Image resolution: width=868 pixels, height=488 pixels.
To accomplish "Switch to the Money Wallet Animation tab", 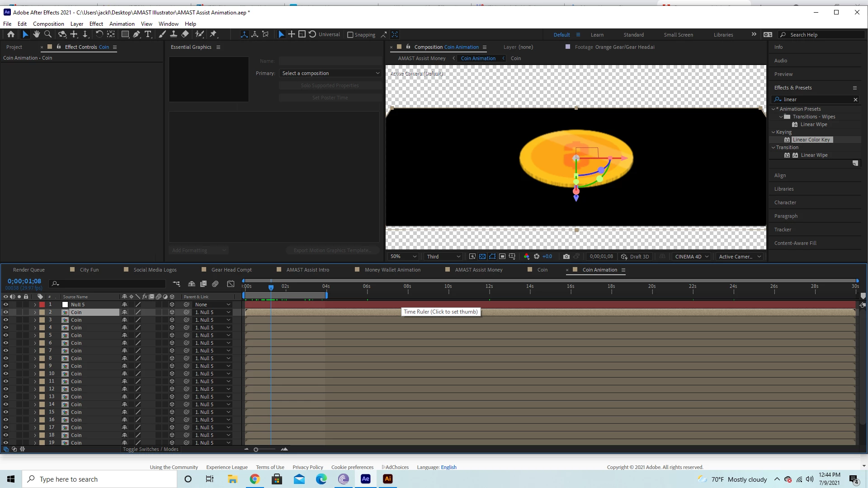I will click(392, 270).
